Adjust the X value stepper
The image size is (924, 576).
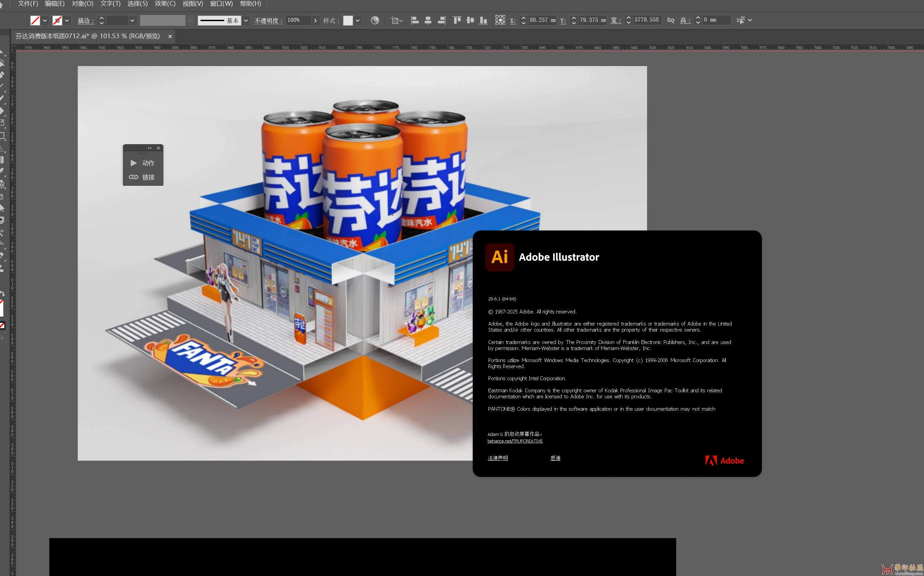523,20
